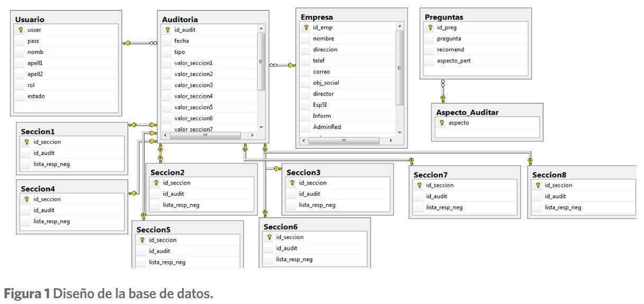This screenshot has width=644, height=304.
Task: Click the primary key icon beside usser
Action: click(21, 30)
